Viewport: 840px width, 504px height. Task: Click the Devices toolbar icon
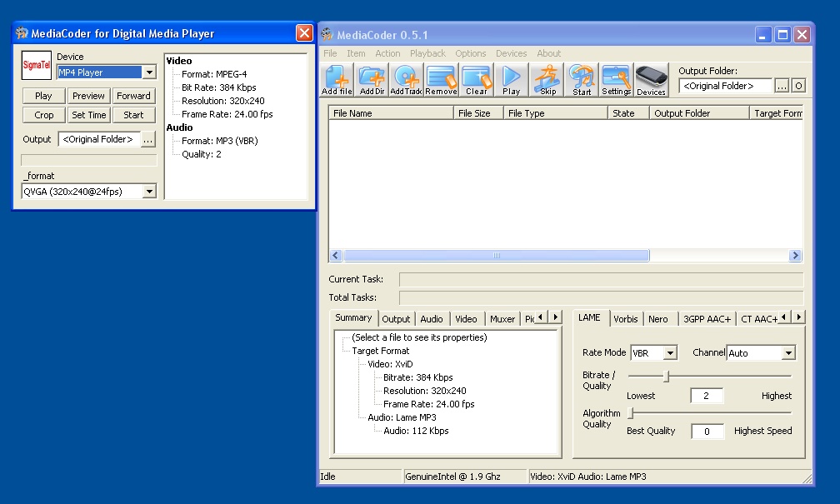[652, 80]
